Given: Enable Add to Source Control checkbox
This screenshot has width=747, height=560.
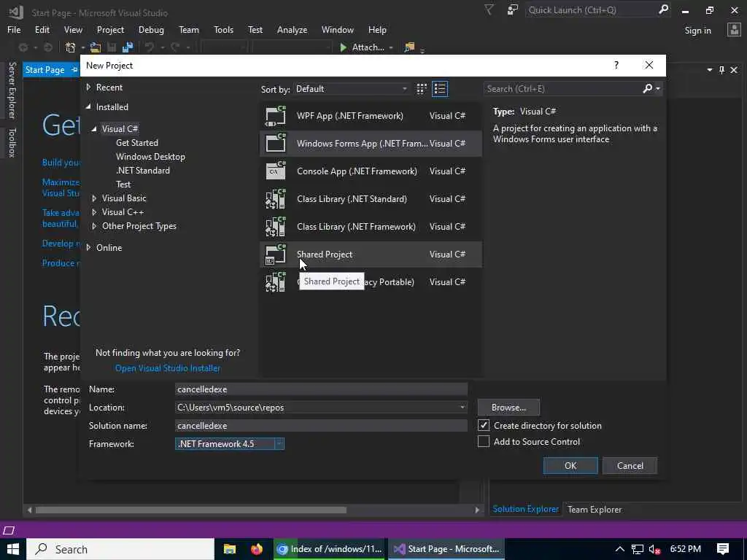Looking at the screenshot, I should (x=484, y=441).
